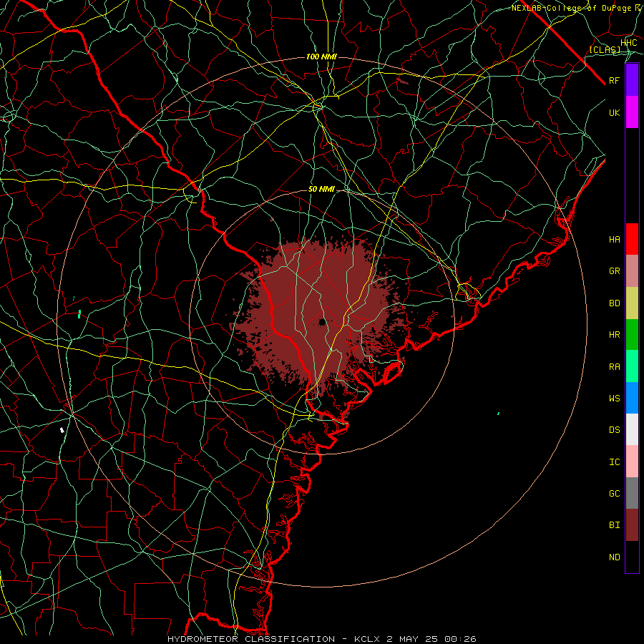Click the UK magenta legend swatch
The width and height of the screenshot is (644, 644).
(632, 112)
